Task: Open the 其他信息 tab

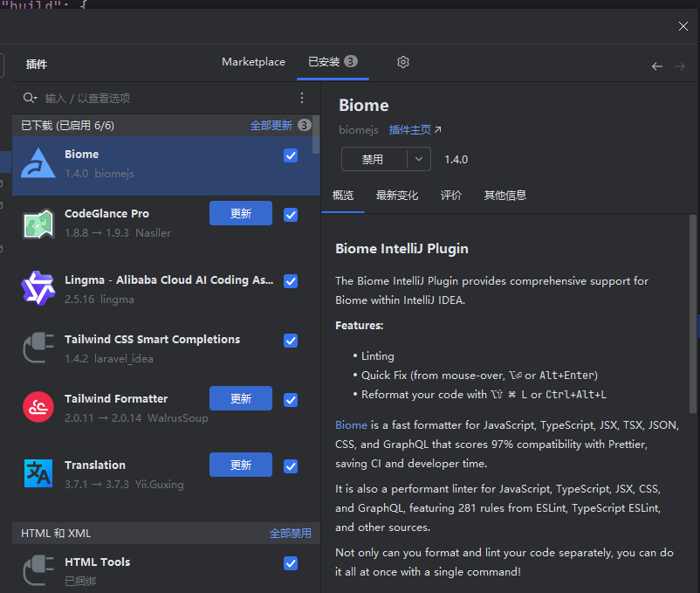Action: [504, 195]
